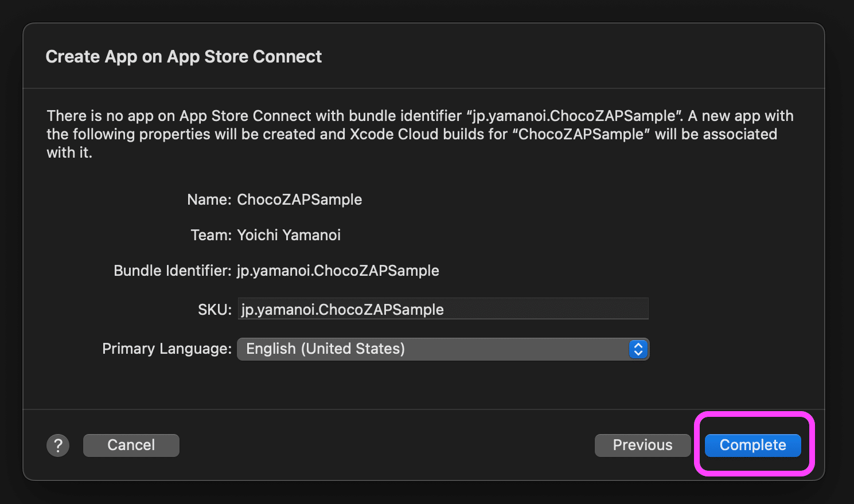Click the Yoichi Yamanoi team value
The width and height of the screenshot is (854, 504).
[x=288, y=235]
